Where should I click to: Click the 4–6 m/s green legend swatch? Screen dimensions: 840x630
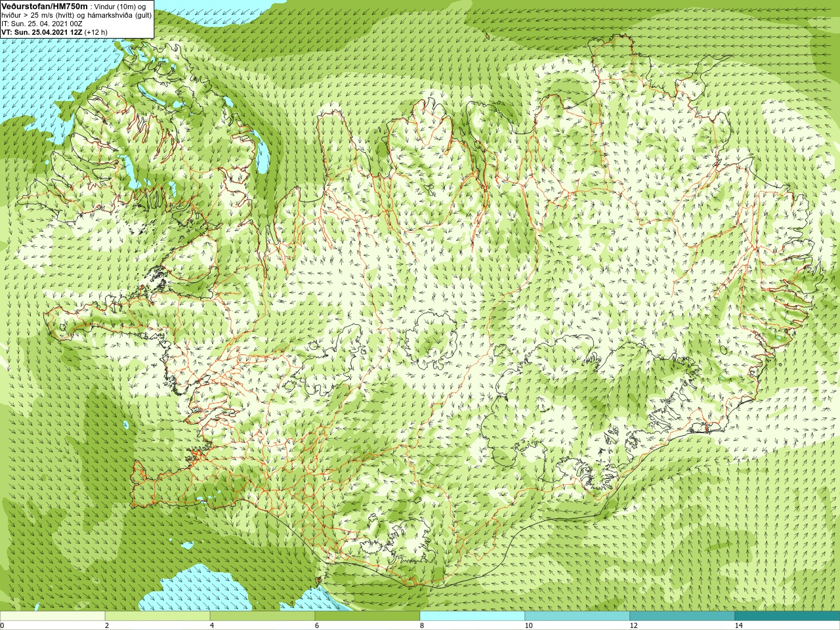pos(262,616)
